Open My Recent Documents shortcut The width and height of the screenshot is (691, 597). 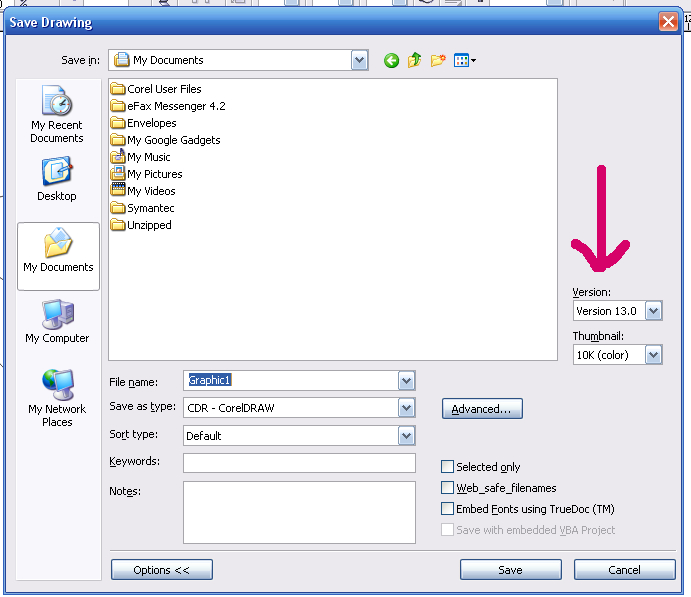click(x=57, y=114)
